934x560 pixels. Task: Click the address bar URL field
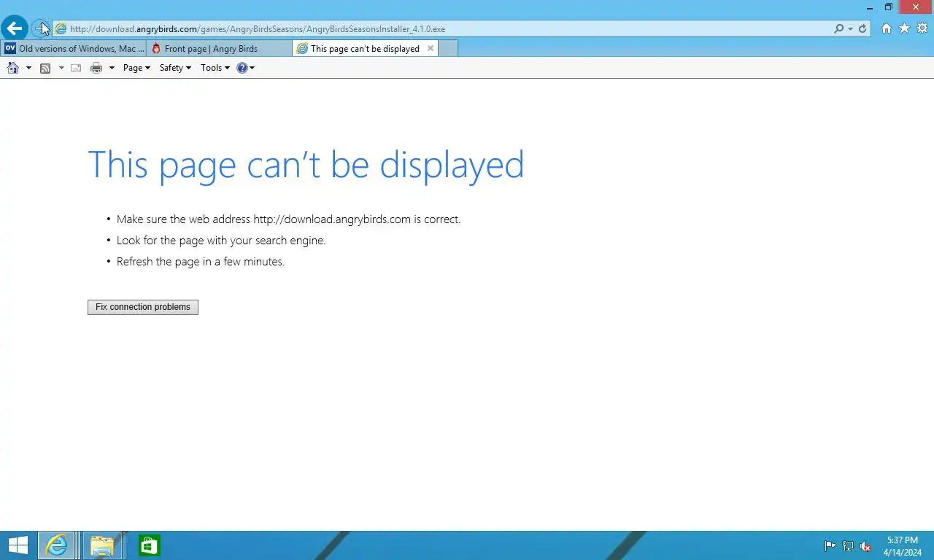[442, 29]
